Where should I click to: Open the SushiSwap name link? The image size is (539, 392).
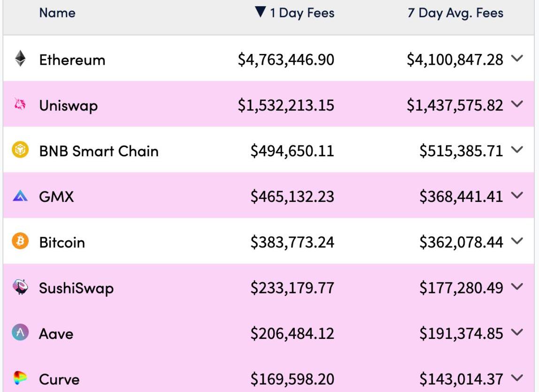(76, 288)
